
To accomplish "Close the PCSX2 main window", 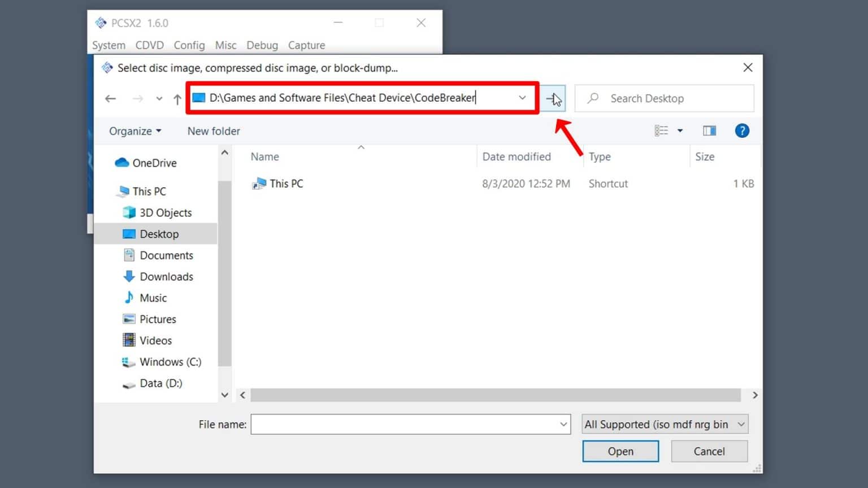I will pyautogui.click(x=421, y=23).
